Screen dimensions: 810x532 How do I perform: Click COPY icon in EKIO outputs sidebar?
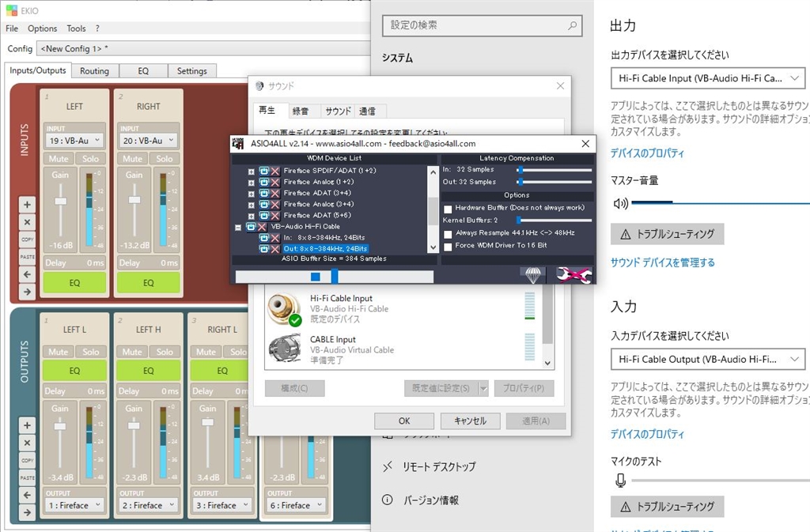[x=28, y=460]
